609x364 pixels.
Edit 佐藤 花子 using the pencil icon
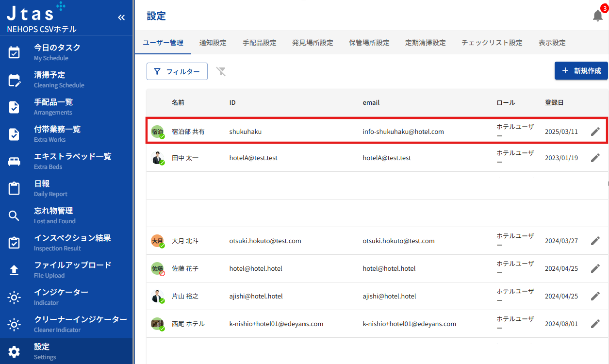click(595, 268)
